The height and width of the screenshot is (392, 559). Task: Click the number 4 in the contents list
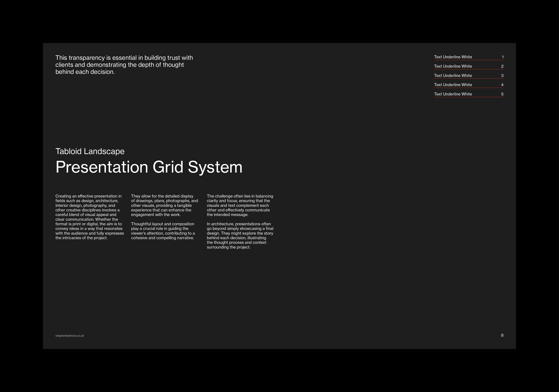pos(502,85)
